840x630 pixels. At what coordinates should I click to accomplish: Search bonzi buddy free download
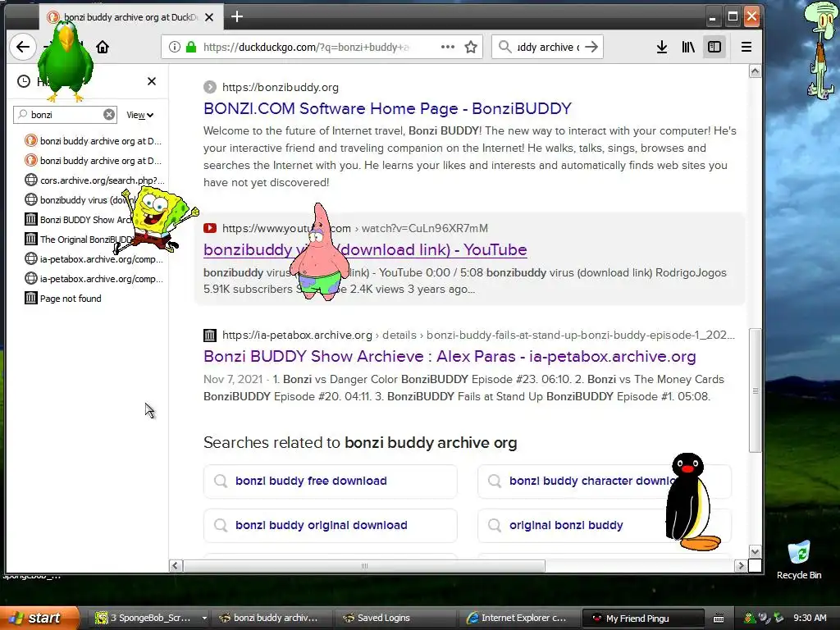point(330,481)
